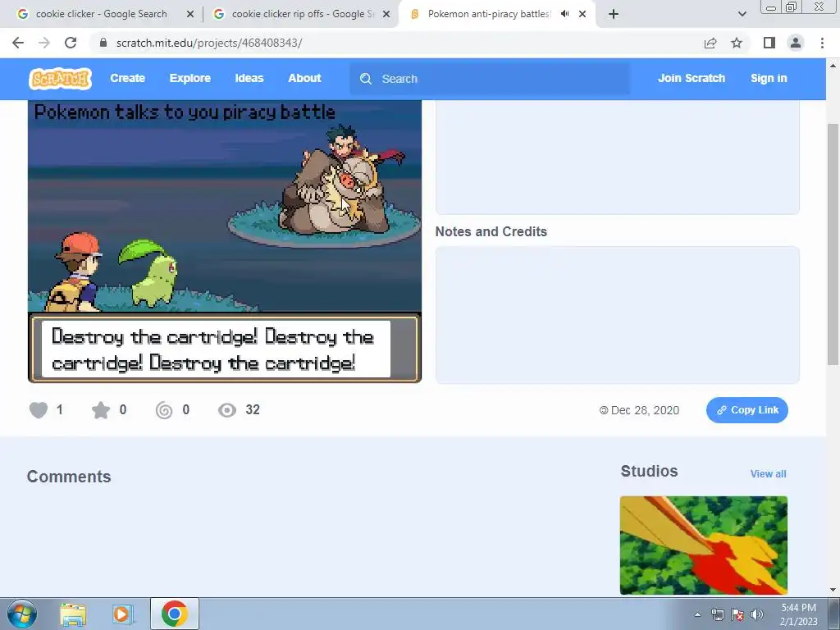Click the Scratch search field
Screen dimensions: 840x630
pyautogui.click(x=490, y=79)
